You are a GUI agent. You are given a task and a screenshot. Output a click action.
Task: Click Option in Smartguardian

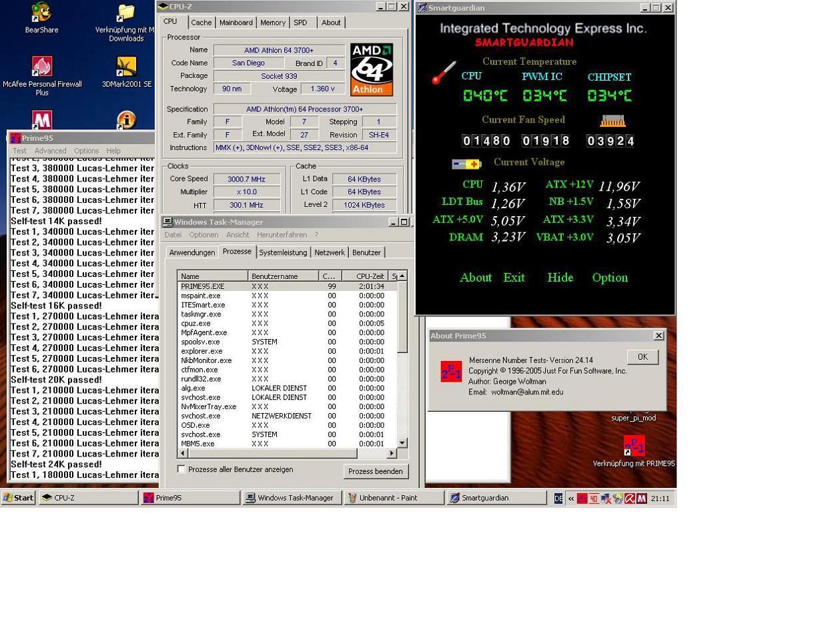[610, 278]
